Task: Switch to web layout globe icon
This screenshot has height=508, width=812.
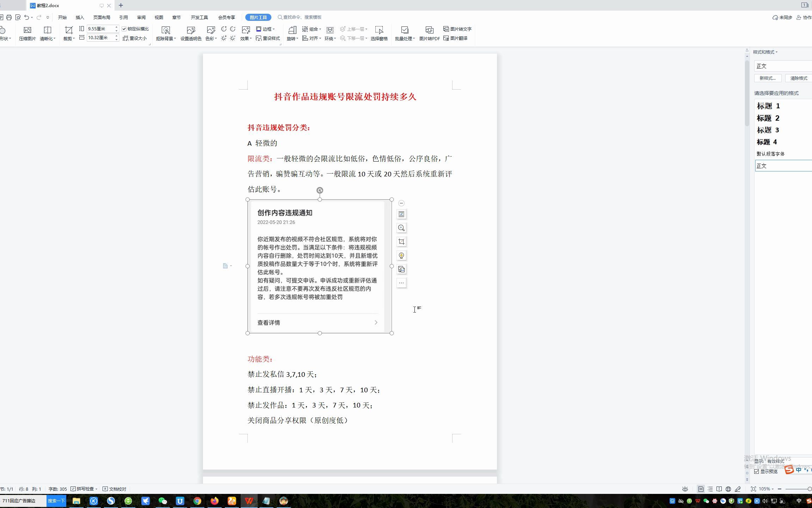Action: click(728, 489)
